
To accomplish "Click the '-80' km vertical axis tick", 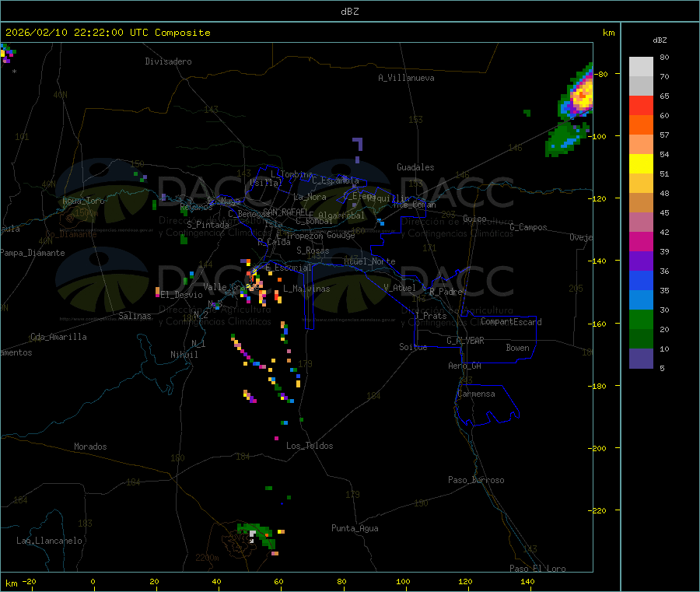I will pyautogui.click(x=600, y=74).
